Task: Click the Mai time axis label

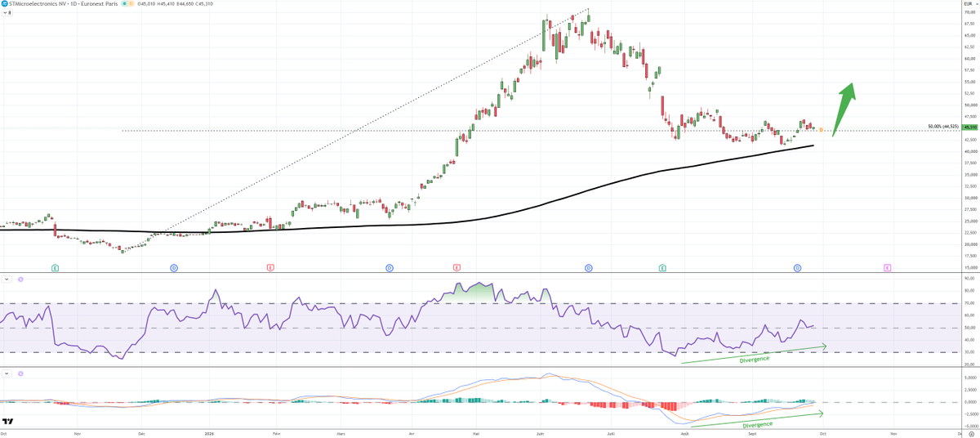Action: pos(475,434)
